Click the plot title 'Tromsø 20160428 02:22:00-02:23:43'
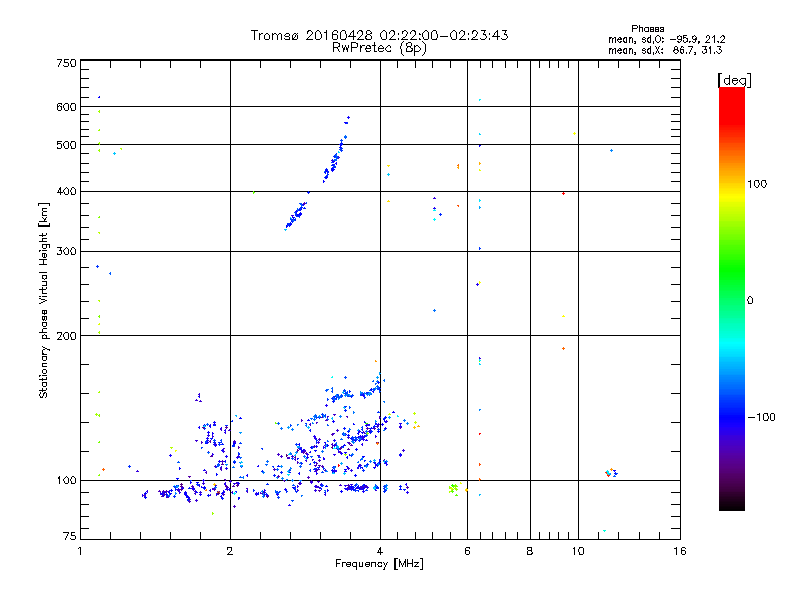Image resolution: width=800 pixels, height=600 pixels. coord(379,35)
